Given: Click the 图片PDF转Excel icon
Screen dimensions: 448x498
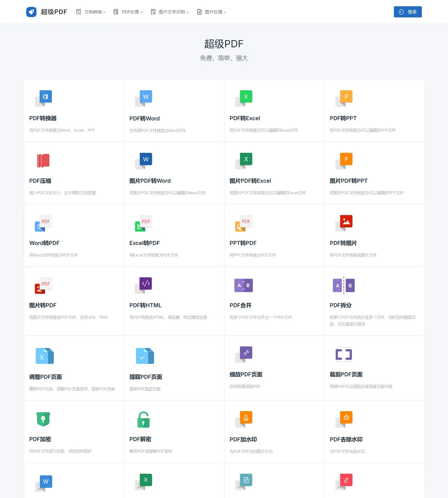Looking at the screenshot, I should click(244, 161).
